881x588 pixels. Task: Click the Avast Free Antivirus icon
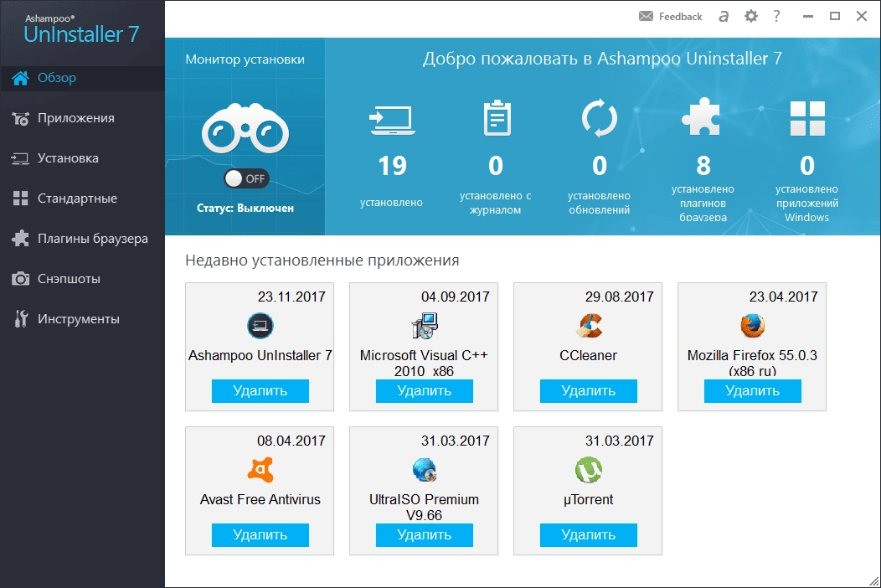pos(260,470)
